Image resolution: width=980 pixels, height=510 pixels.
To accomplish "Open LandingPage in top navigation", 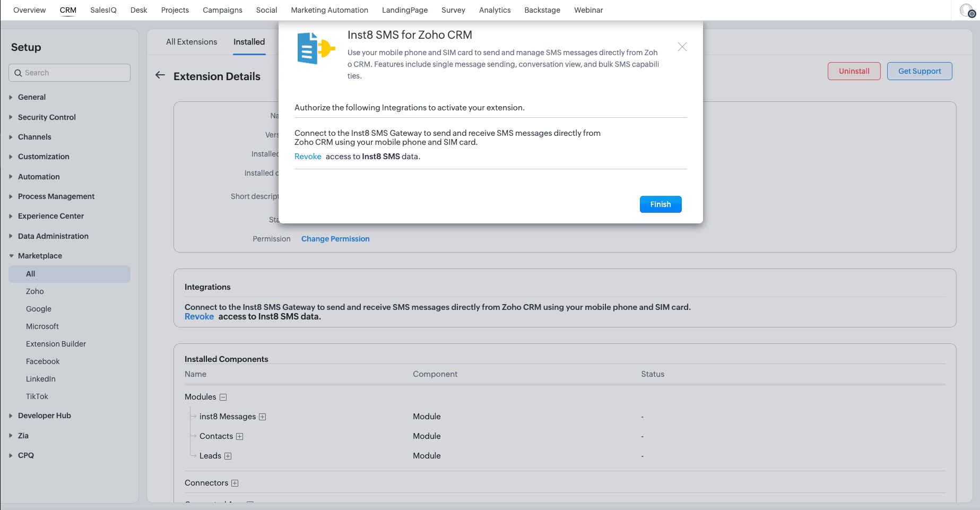I will (x=405, y=10).
